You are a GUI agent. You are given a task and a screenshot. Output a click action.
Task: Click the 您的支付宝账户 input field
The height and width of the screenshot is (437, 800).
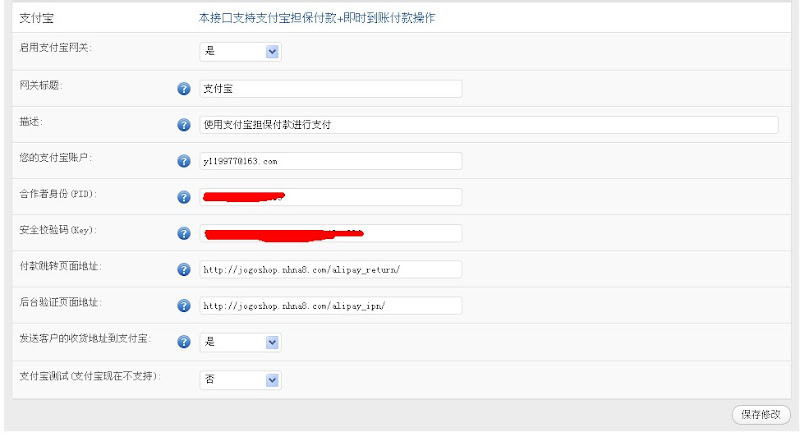click(x=331, y=161)
